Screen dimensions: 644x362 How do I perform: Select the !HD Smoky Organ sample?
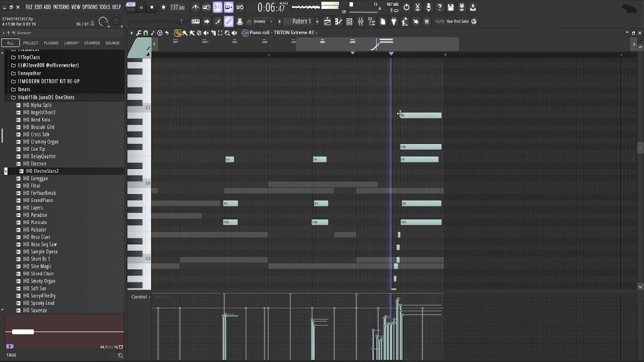[39, 281]
